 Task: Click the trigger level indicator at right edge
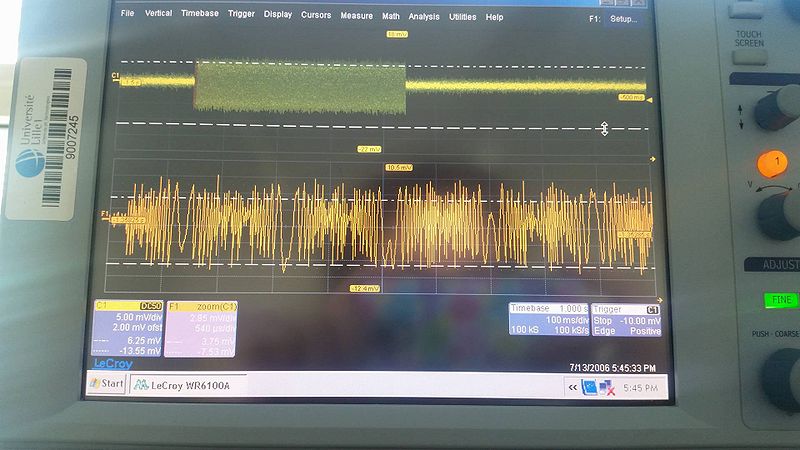coord(651,99)
